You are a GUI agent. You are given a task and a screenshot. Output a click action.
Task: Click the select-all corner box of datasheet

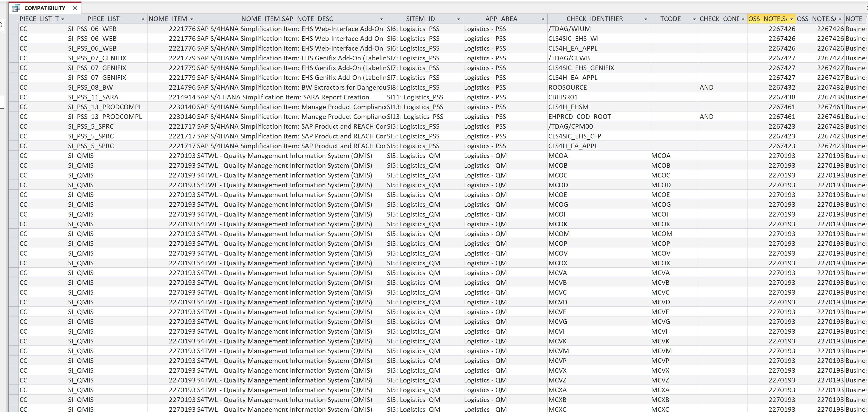[14, 19]
